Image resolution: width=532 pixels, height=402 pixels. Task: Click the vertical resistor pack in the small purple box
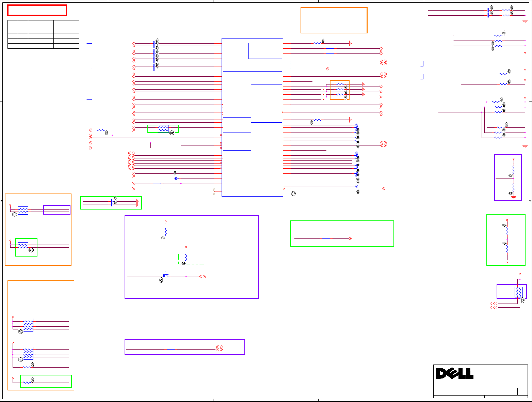pos(518,292)
